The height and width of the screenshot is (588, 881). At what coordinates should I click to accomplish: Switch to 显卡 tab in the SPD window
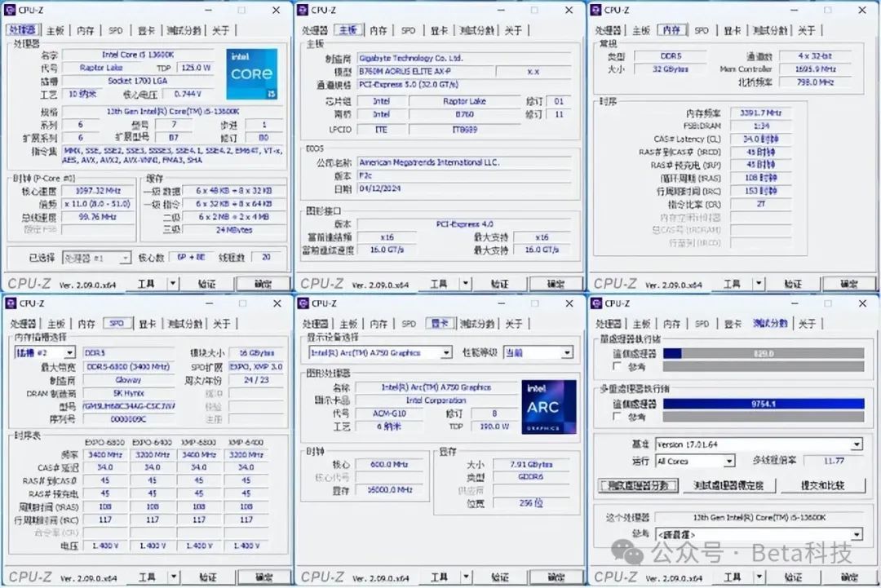147,324
